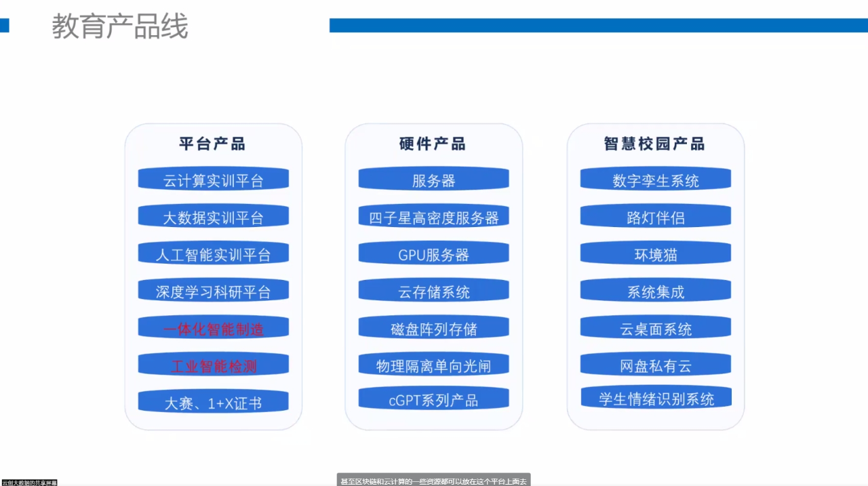This screenshot has width=868, height=486.
Task: Select the 大数据实训平台 item
Action: tap(213, 218)
